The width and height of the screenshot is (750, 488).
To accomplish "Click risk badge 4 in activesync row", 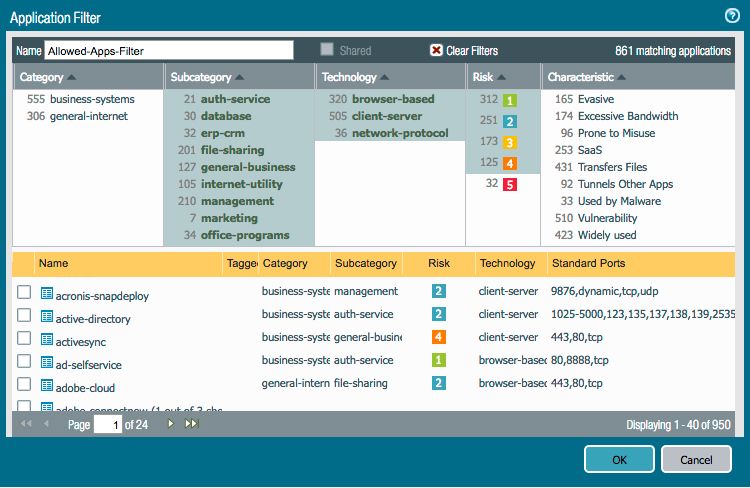I will point(439,337).
